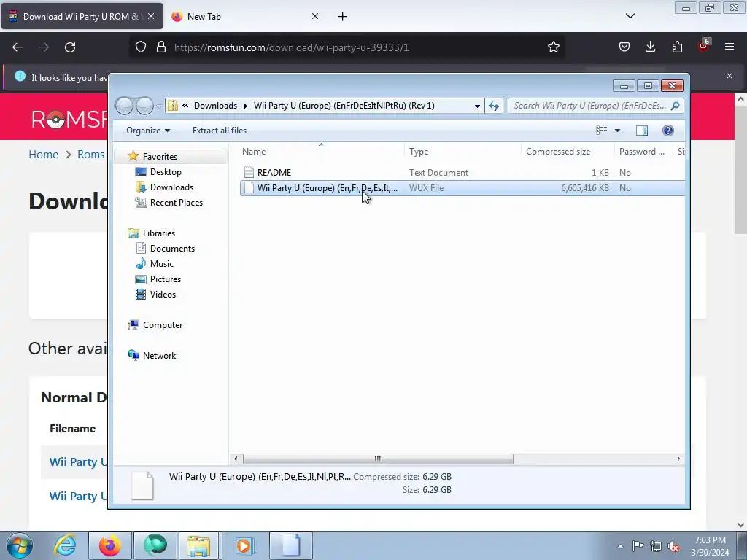Open a new tab with plus button
The width and height of the screenshot is (747, 560).
pyautogui.click(x=343, y=17)
